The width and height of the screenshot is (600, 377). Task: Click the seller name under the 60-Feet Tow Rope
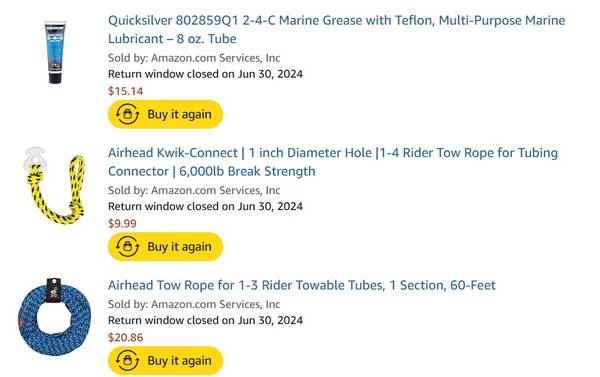[x=215, y=304]
